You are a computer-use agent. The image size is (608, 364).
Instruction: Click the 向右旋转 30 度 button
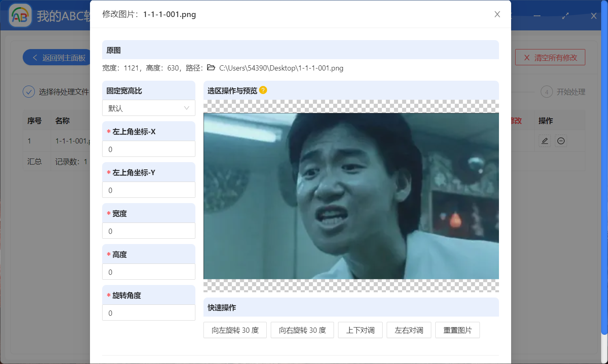pos(302,330)
